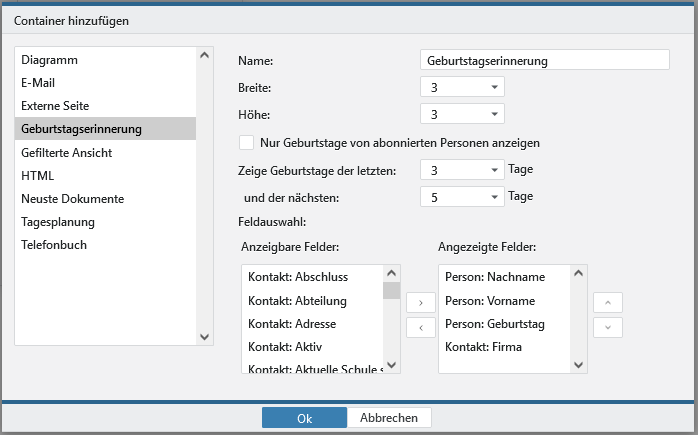Click the Ok button
Image resolution: width=698 pixels, height=435 pixels.
[304, 418]
